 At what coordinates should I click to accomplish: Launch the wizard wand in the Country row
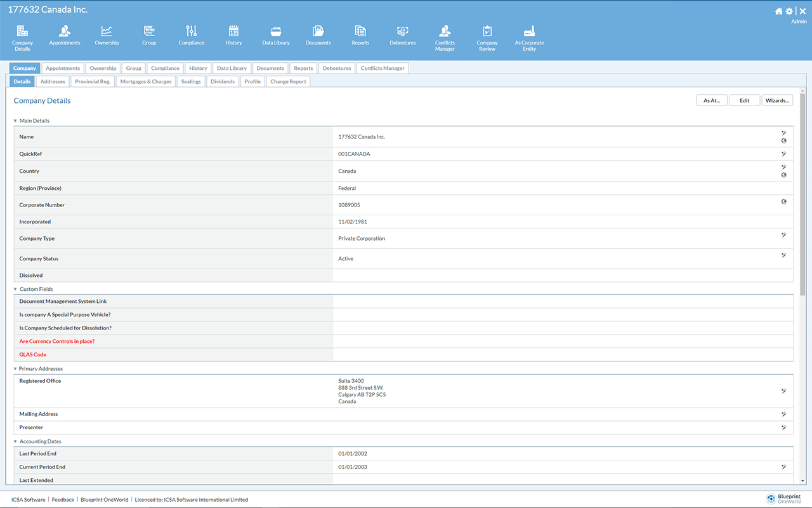click(783, 167)
